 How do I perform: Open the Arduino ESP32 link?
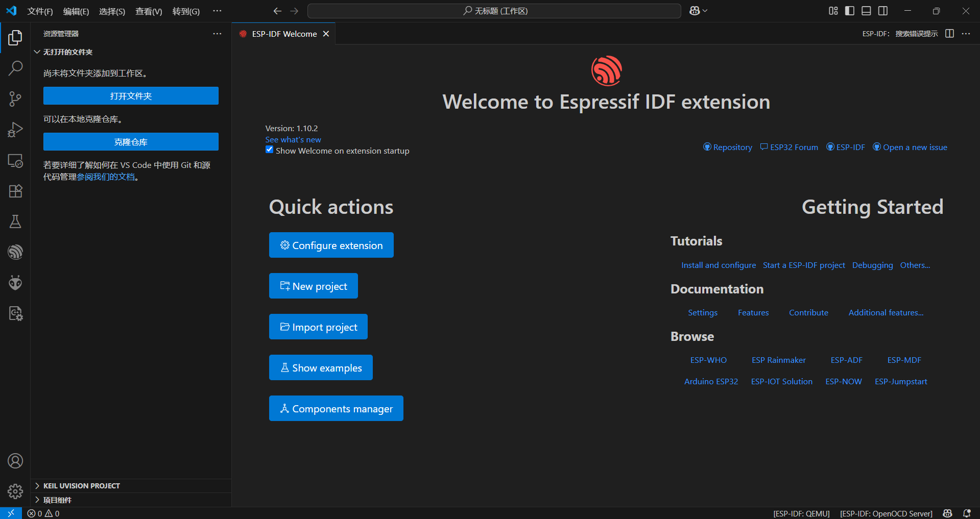711,381
